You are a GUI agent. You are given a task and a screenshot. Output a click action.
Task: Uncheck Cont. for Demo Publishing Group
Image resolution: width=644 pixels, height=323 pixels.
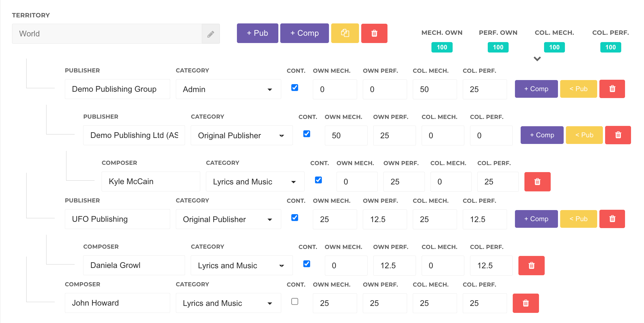click(294, 88)
